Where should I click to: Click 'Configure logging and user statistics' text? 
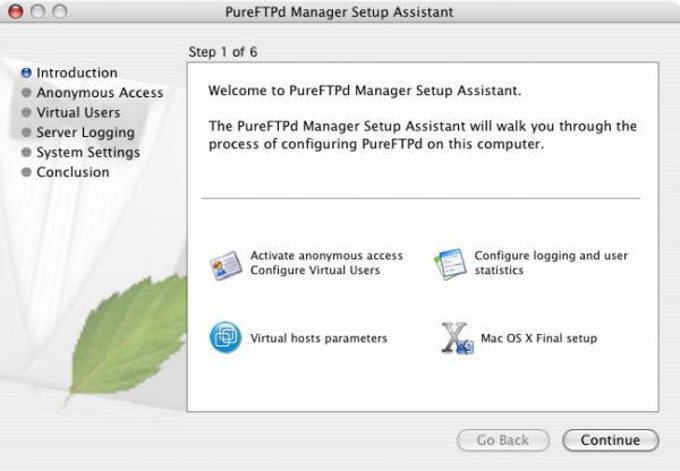tap(551, 263)
